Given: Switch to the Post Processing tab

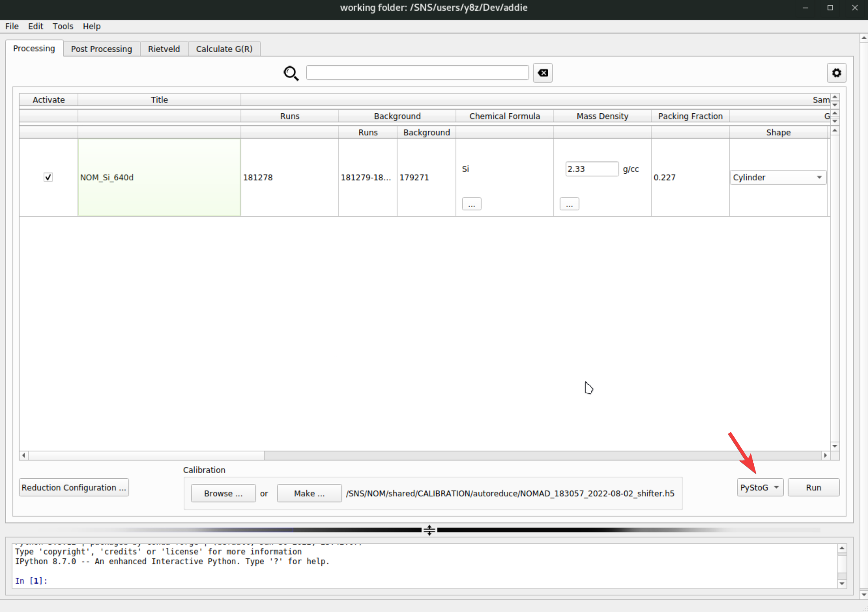Looking at the screenshot, I should [101, 49].
